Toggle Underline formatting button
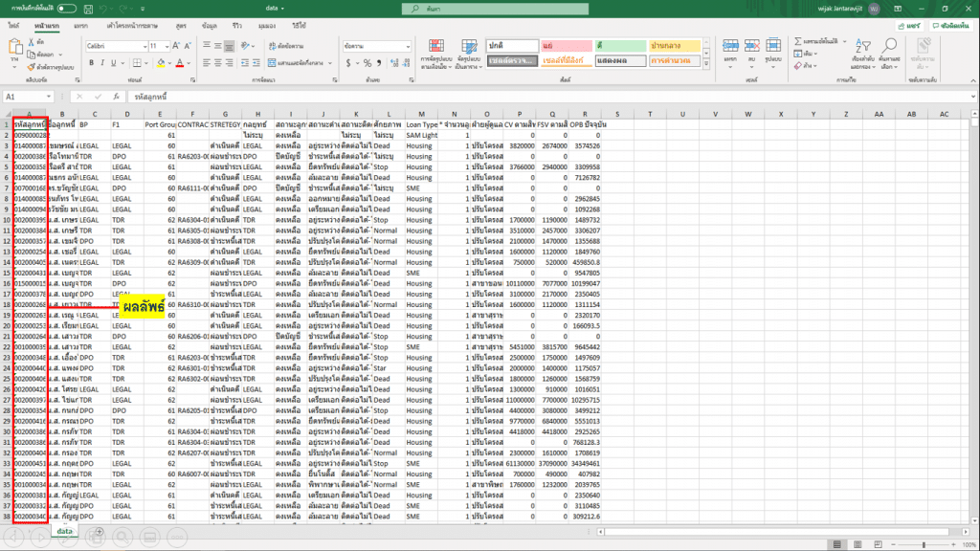Image resolution: width=980 pixels, height=551 pixels. [114, 62]
